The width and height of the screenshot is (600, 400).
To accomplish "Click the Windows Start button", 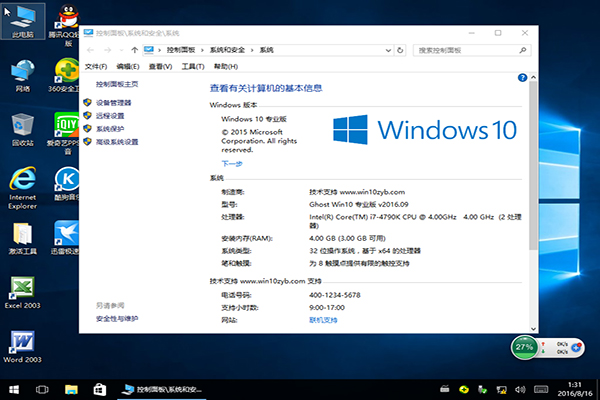I will coord(14,388).
